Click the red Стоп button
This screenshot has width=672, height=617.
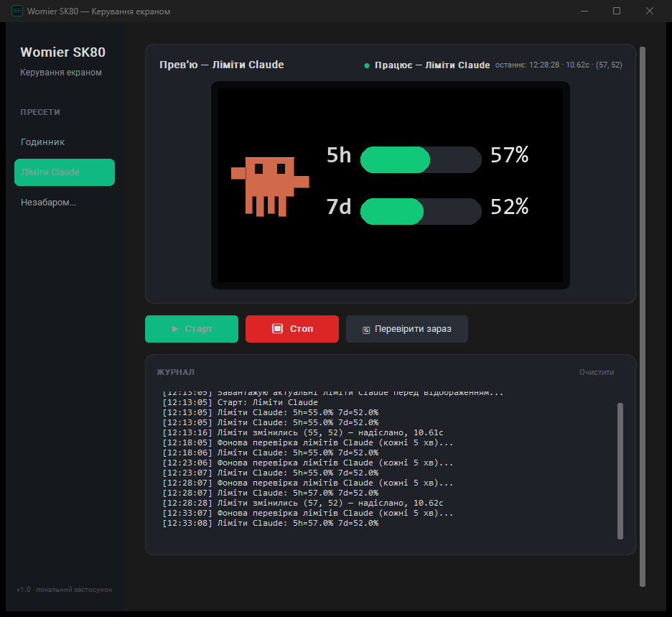(292, 329)
